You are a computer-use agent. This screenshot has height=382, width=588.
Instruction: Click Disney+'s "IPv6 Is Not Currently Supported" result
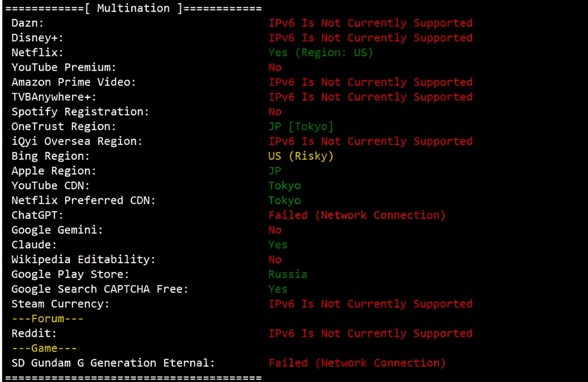[x=371, y=38]
